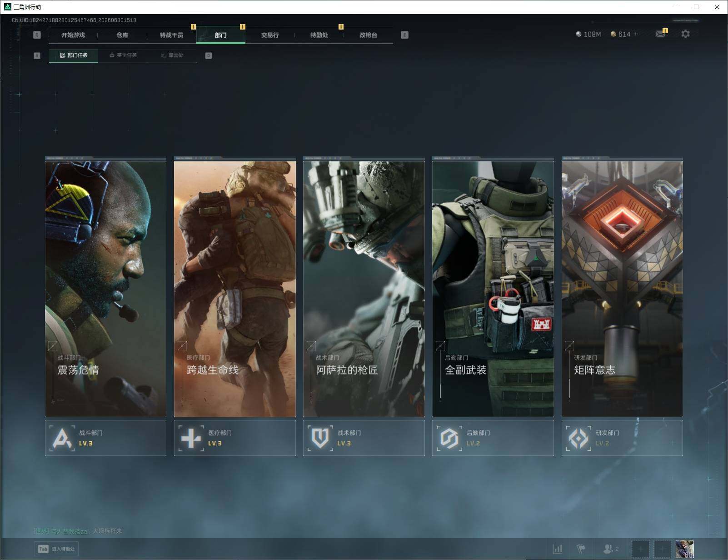Open the settings gear icon

(685, 34)
